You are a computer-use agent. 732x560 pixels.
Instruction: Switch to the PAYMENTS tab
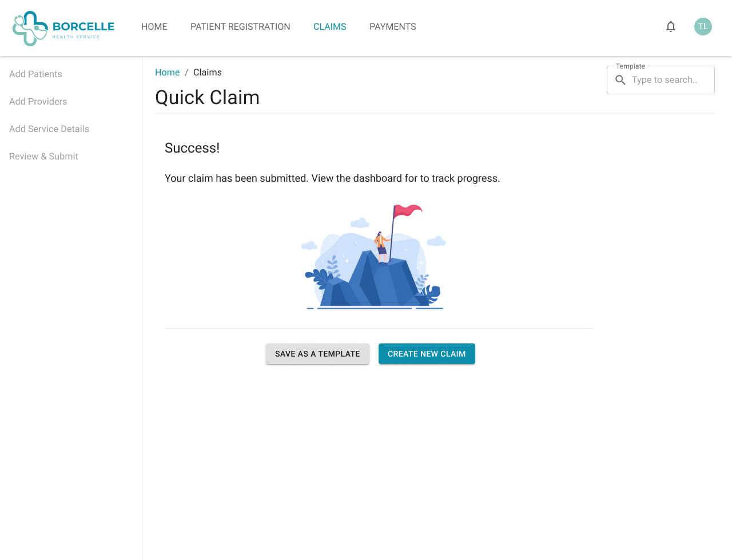point(392,27)
